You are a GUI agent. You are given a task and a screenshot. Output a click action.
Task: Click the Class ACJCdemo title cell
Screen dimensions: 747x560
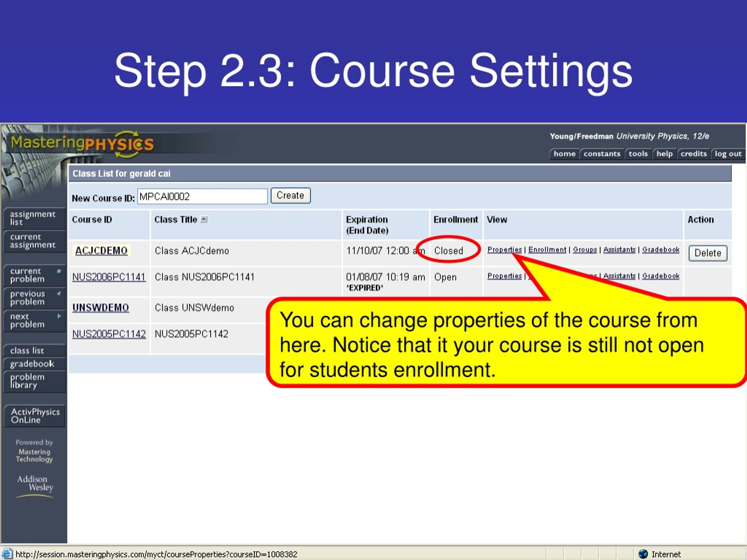(x=191, y=251)
